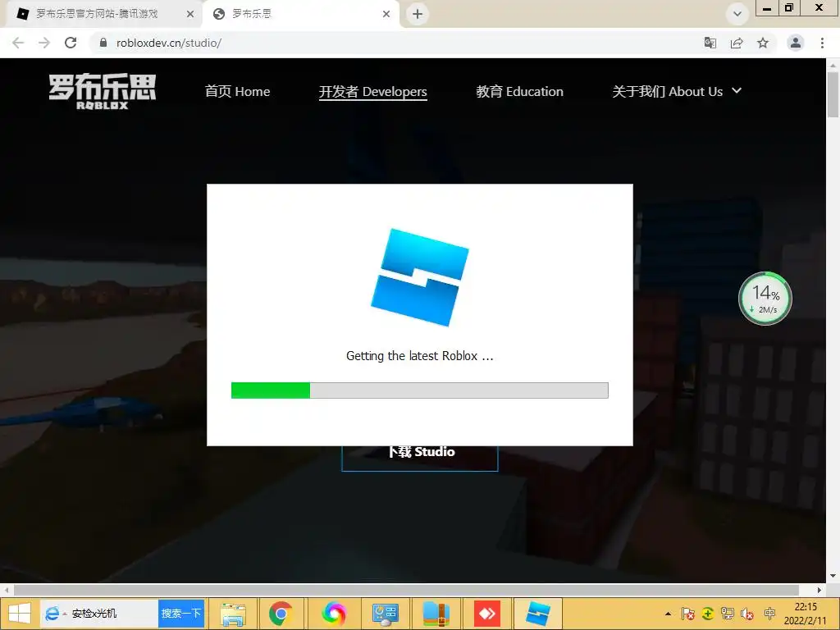This screenshot has width=840, height=630.
Task: Open the Chrome profile avatar
Action: [796, 43]
